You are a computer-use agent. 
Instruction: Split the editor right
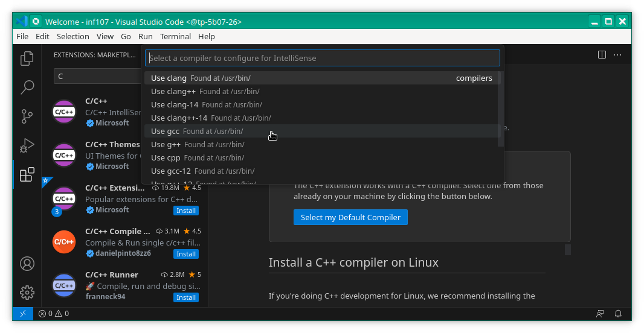(x=602, y=54)
